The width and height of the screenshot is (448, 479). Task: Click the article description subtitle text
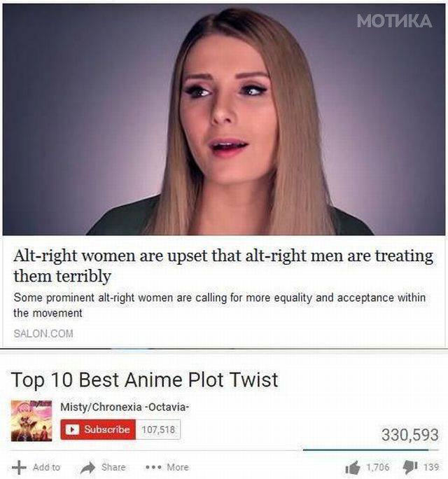pos(219,305)
